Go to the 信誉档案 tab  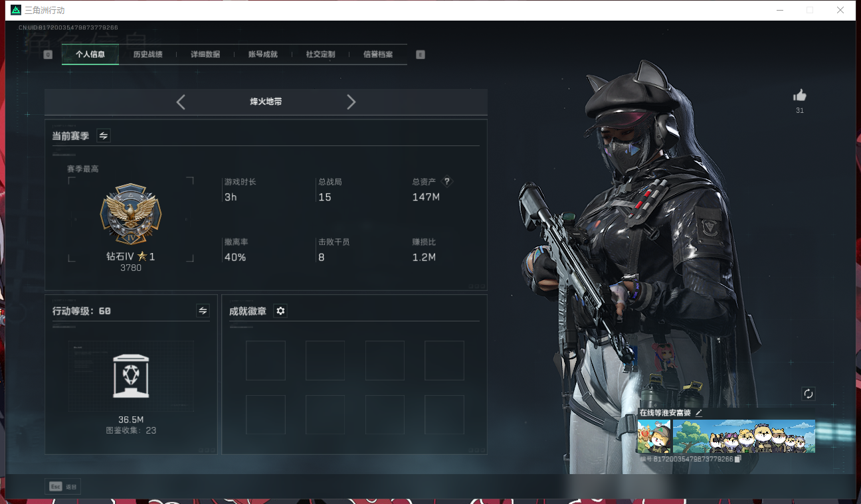[x=377, y=54]
